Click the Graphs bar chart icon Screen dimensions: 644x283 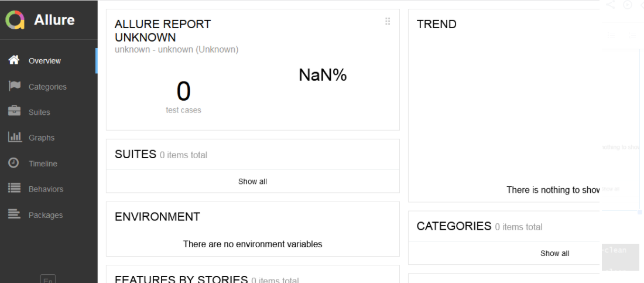tap(15, 137)
